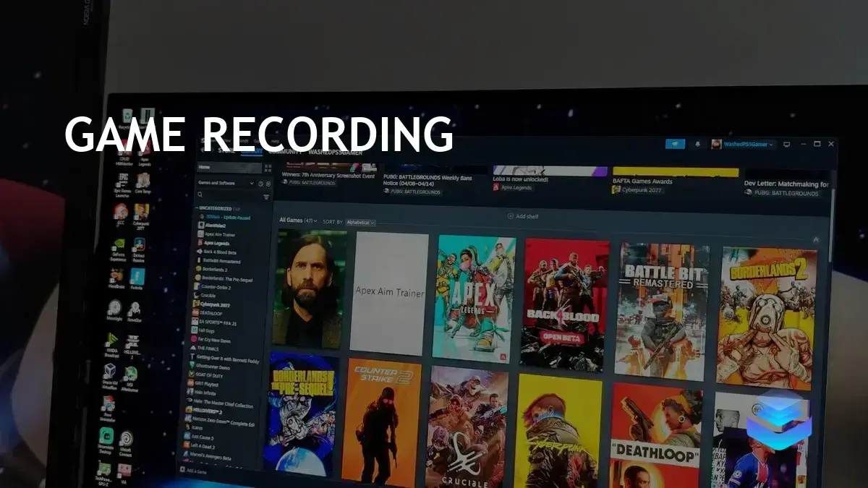Open advanced filter icon beside search

(x=266, y=197)
